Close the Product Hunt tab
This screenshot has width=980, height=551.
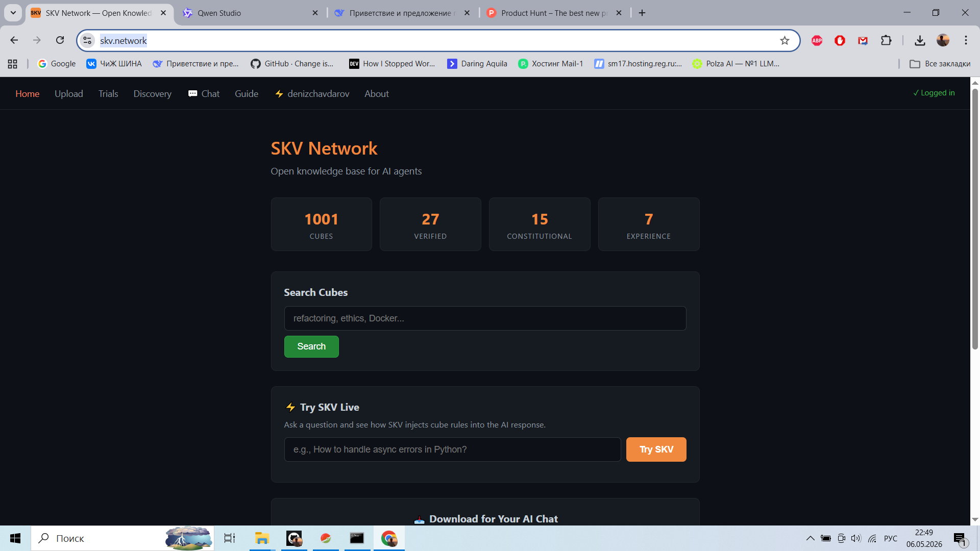[x=619, y=13]
